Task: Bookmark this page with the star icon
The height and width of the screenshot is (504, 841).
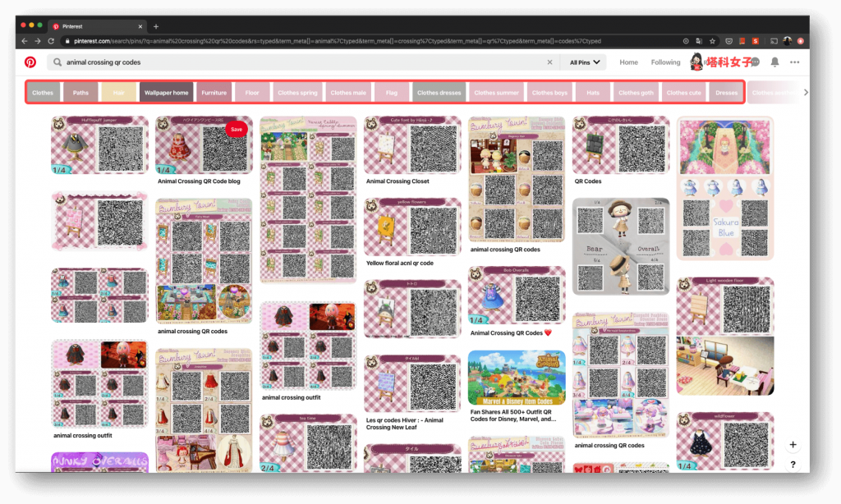Action: pyautogui.click(x=712, y=41)
